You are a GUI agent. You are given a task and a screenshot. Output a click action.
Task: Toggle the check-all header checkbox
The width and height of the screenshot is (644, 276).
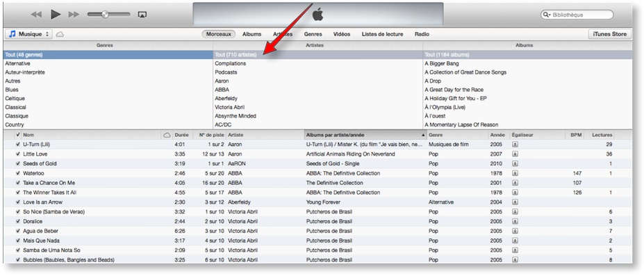pyautogui.click(x=17, y=135)
